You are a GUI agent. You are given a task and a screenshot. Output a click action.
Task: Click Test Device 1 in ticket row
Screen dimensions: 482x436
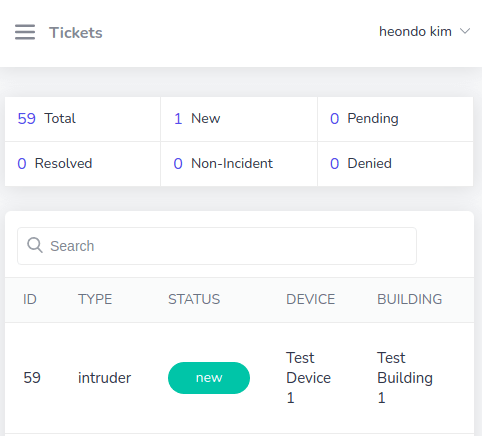[308, 378]
